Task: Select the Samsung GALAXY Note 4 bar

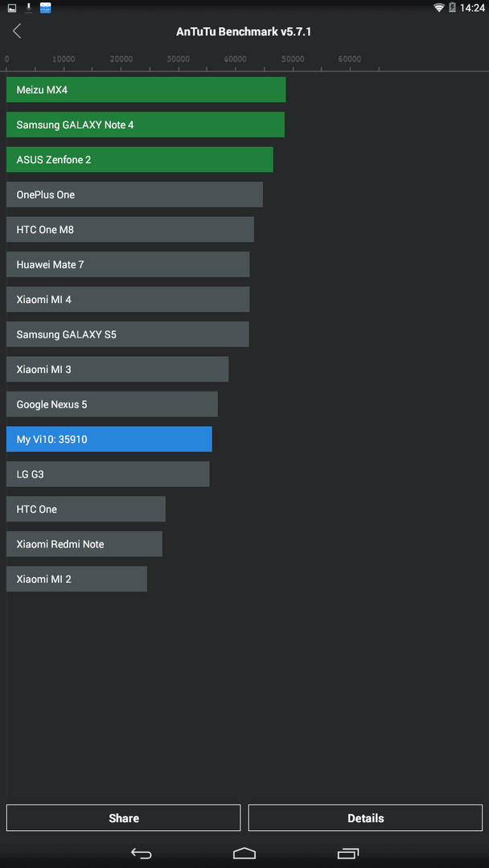Action: coord(146,125)
